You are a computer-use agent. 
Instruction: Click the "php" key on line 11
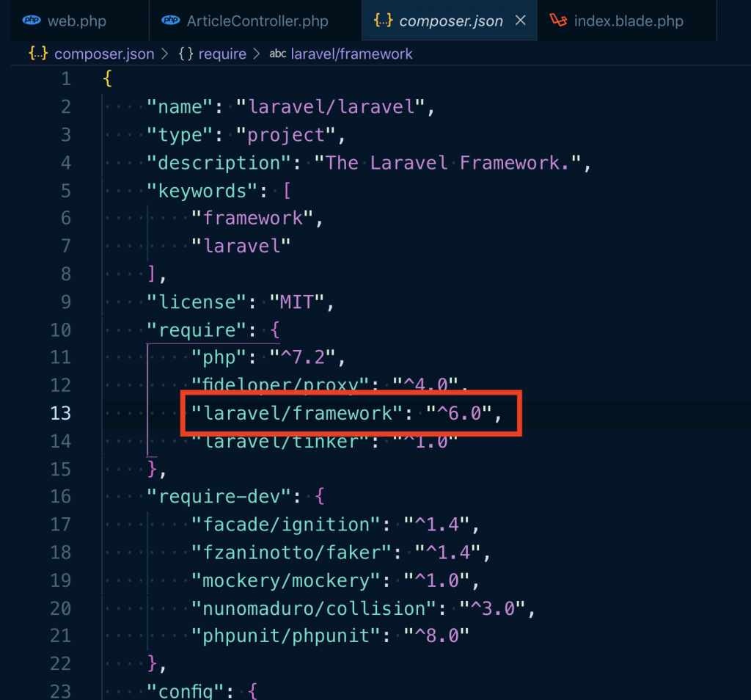click(x=219, y=357)
